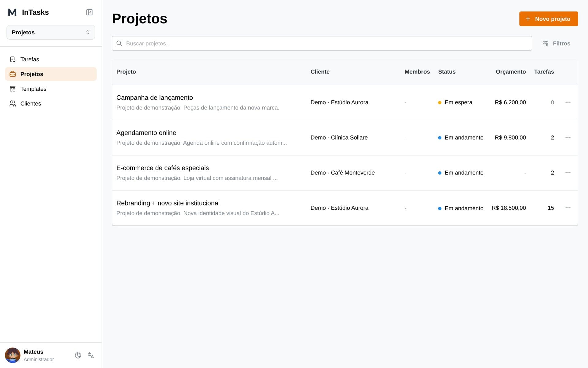Click the Clientes people icon
The image size is (588, 368).
pyautogui.click(x=13, y=104)
